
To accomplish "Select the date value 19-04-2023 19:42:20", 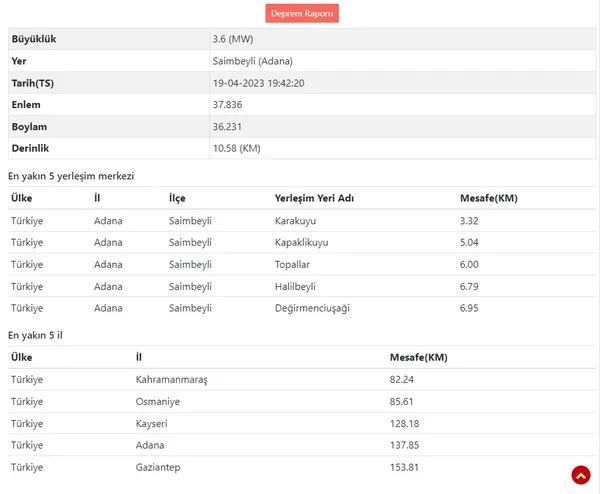I will 258,83.
